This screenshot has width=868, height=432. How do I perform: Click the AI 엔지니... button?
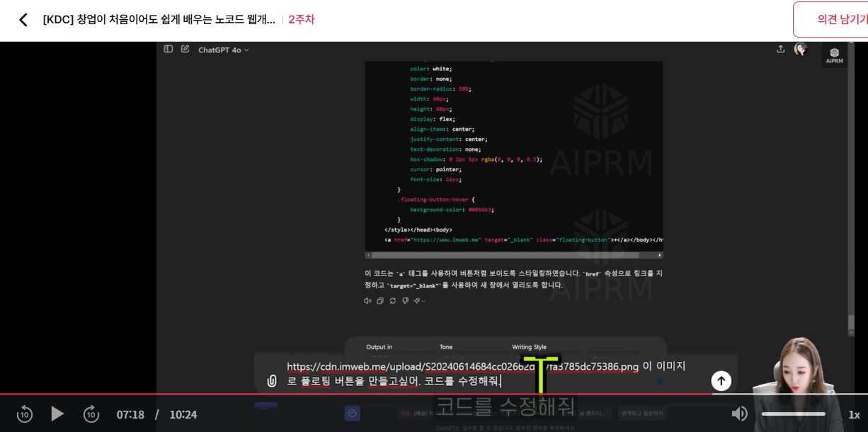pyautogui.click(x=591, y=413)
